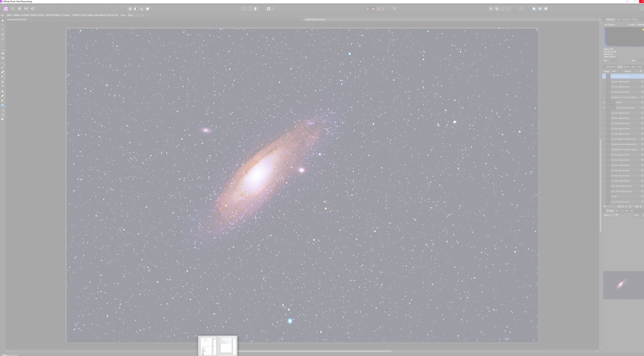644x356 pixels.
Task: Switch to the Adjustment panel tab
Action: [611, 67]
